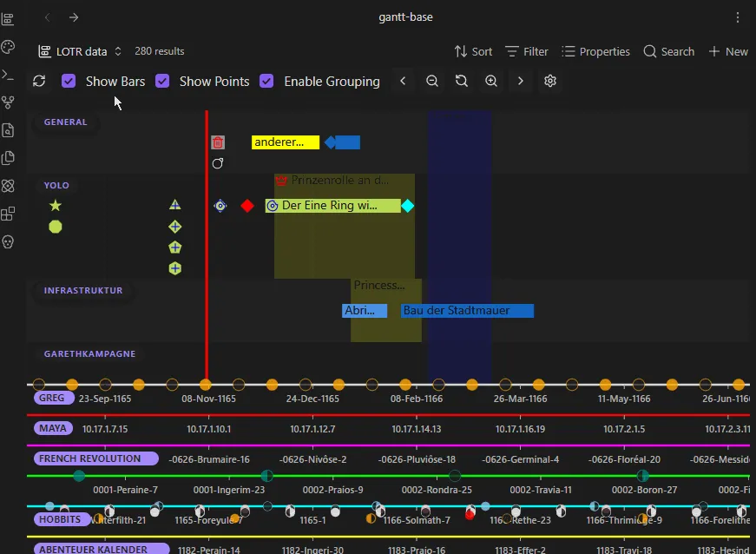This screenshot has height=554, width=756.
Task: Select the 'Der Eine Ring wi...' bar
Action: 332,206
